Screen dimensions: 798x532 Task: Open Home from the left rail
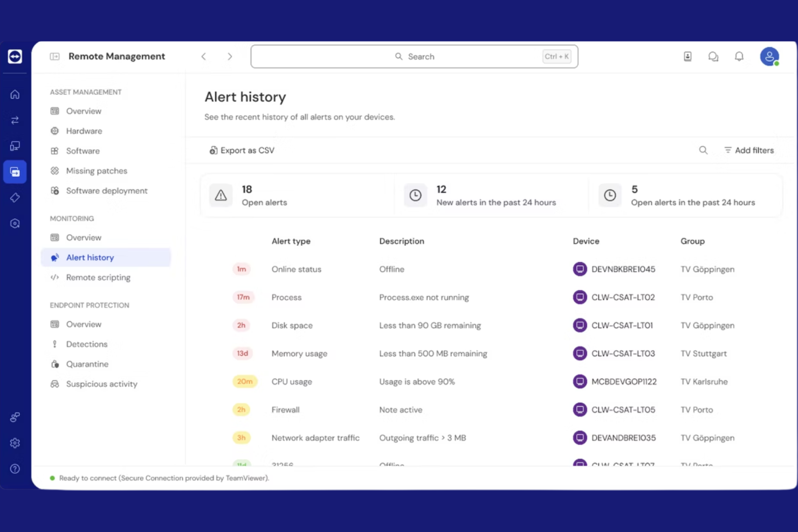pyautogui.click(x=15, y=94)
